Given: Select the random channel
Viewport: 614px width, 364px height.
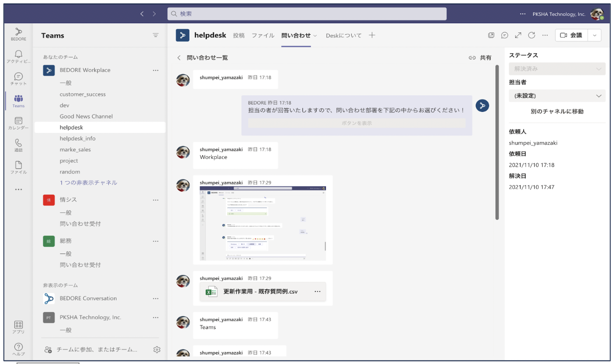Looking at the screenshot, I should (100, 172).
